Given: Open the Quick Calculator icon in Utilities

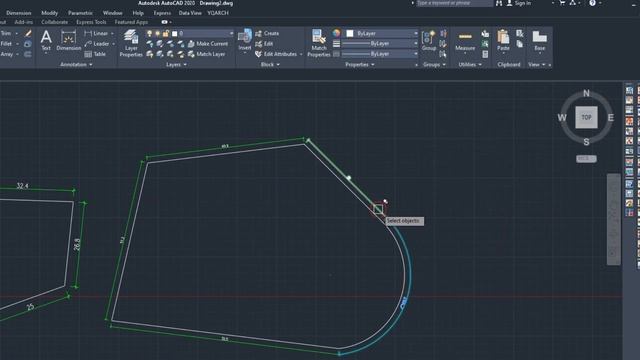Looking at the screenshot, I should 485,54.
